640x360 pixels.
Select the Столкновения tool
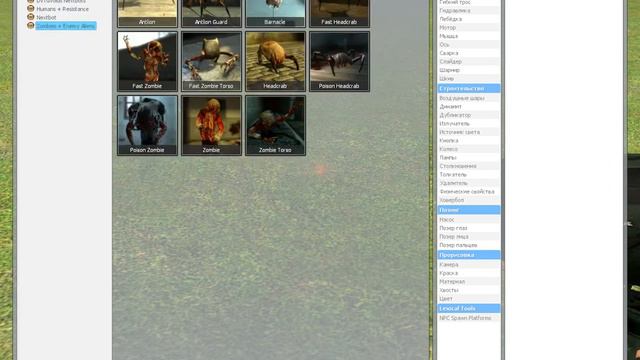point(469,166)
